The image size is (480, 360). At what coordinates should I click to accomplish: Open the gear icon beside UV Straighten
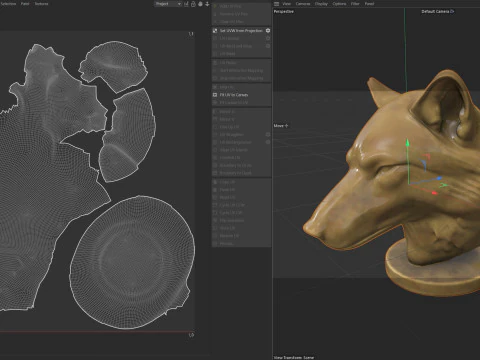pos(268,135)
